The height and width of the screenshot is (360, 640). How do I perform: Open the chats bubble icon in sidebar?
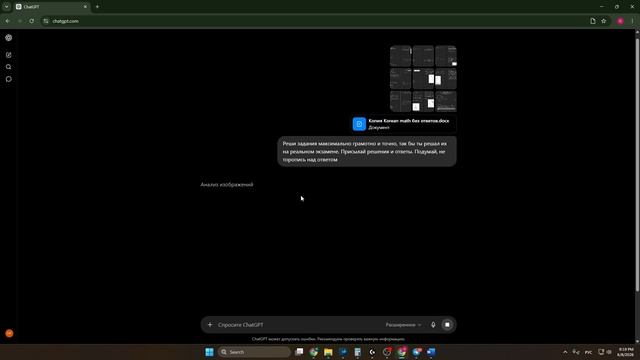click(x=9, y=79)
